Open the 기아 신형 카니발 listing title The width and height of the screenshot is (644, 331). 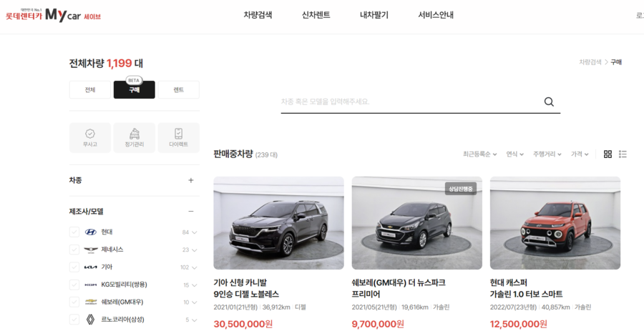tap(246, 288)
